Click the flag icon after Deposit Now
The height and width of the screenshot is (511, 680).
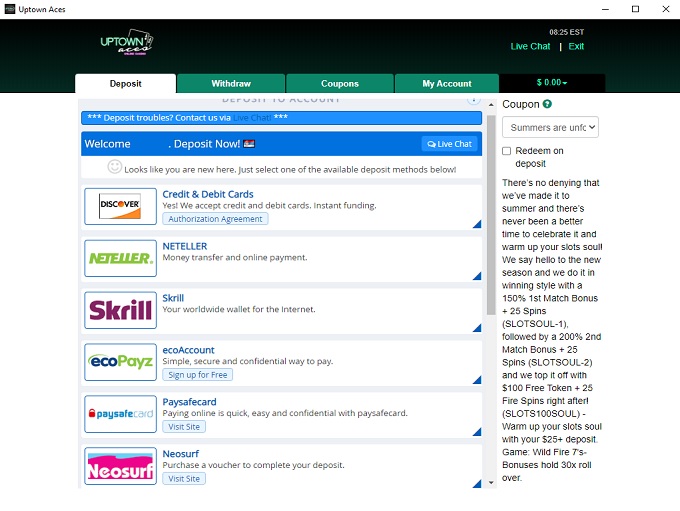[x=249, y=144]
